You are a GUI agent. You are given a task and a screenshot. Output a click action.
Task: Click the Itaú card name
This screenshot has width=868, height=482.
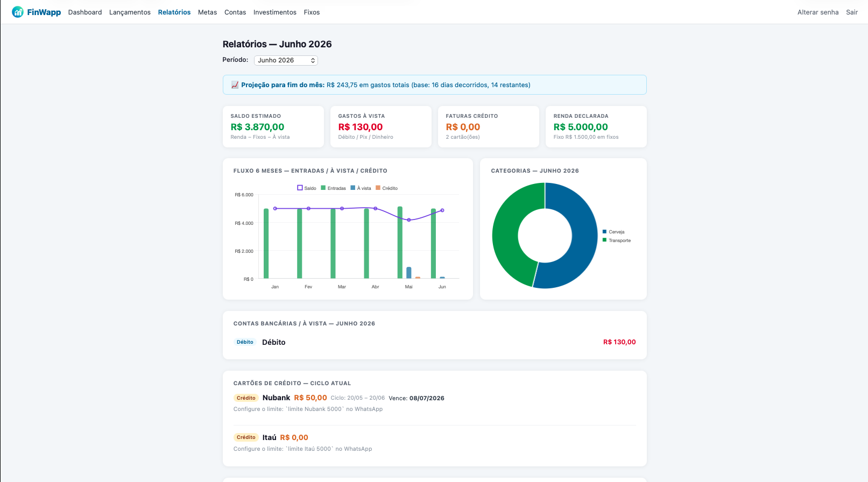tap(269, 437)
